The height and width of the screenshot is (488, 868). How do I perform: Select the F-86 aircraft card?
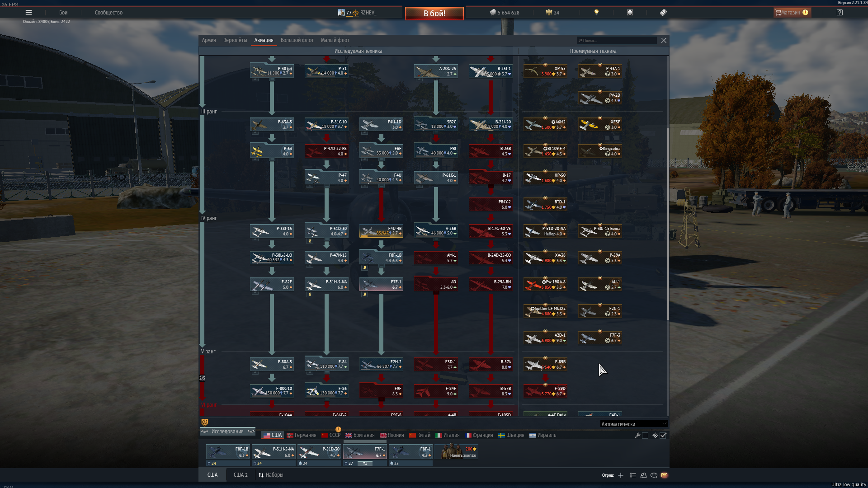(x=326, y=391)
